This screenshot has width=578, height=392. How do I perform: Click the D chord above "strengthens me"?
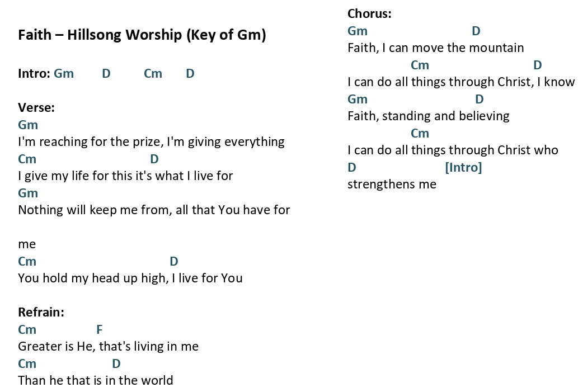(x=352, y=168)
